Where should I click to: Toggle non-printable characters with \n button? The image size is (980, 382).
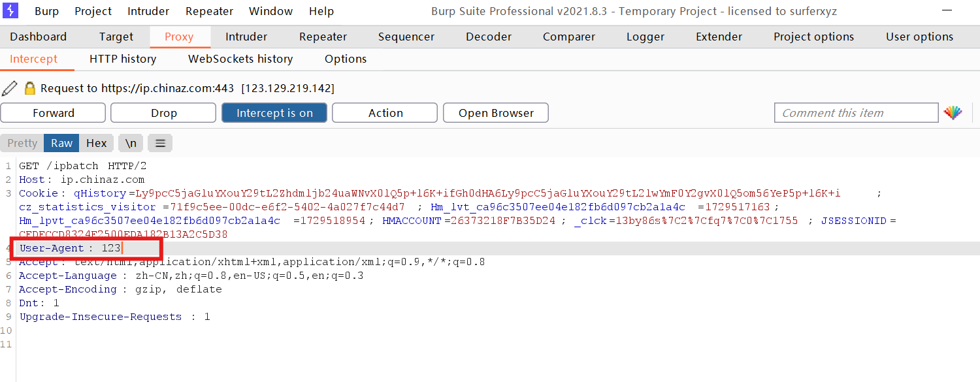tap(131, 143)
